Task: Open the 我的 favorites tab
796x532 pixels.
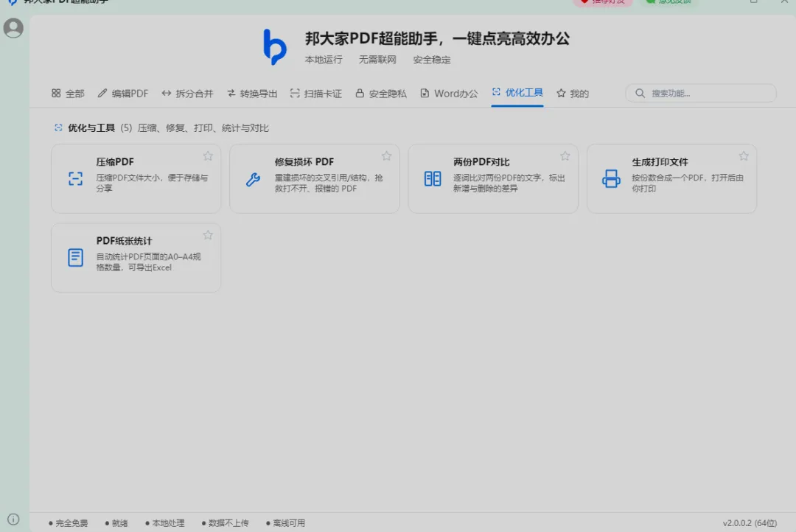Action: (x=572, y=94)
